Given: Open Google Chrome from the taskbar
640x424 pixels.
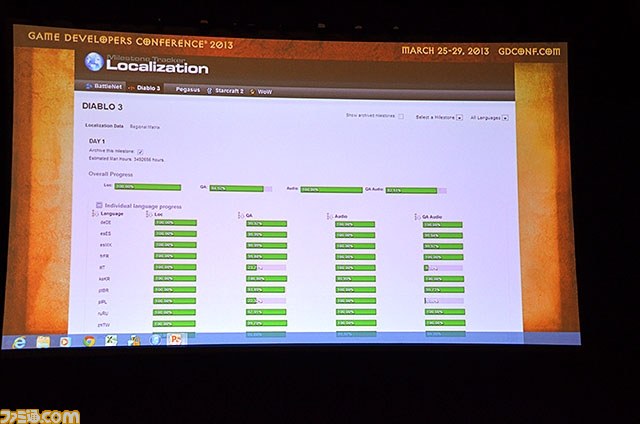Looking at the screenshot, I should tap(89, 341).
